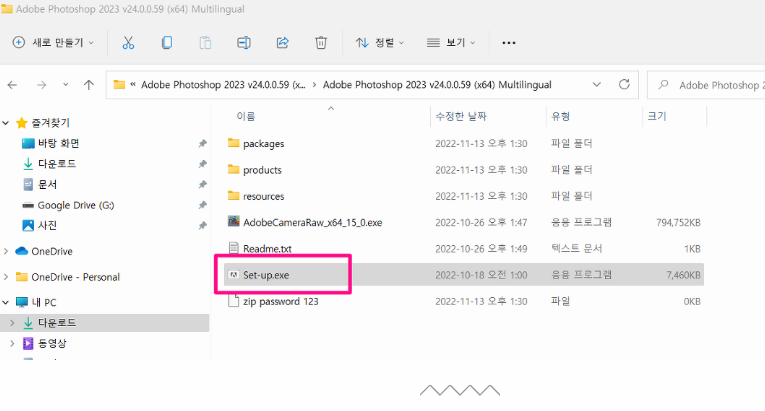Open the 보기 view dropdown
765x411 pixels.
[451, 43]
